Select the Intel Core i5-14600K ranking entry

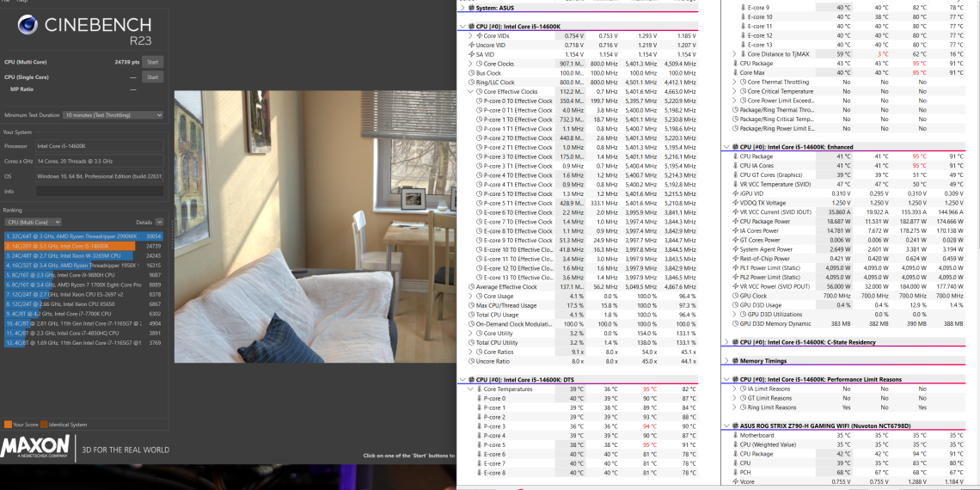click(x=83, y=246)
